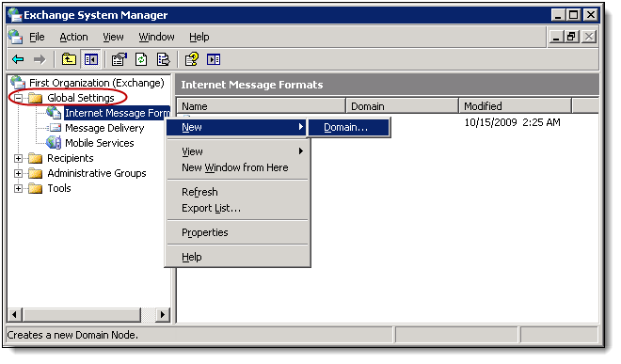Screen dimensions: 621x364
Task: Expand the Administrative Groups tree node
Action: [18, 173]
